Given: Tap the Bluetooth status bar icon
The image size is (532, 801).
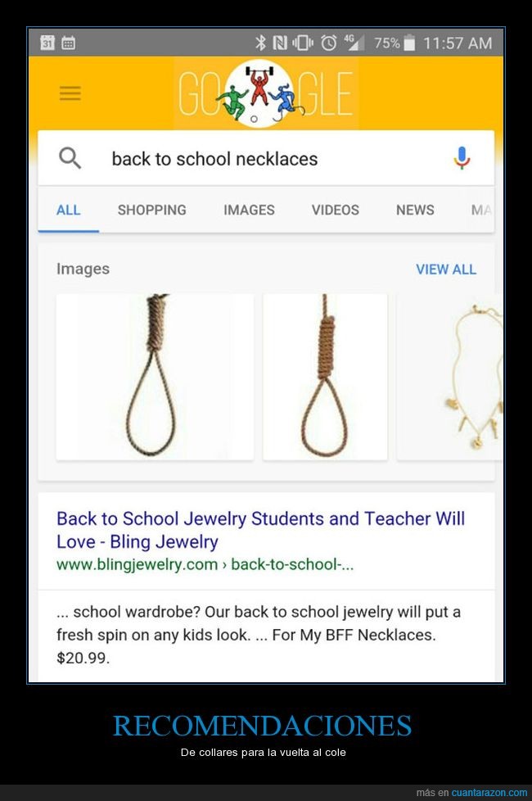Looking at the screenshot, I should coord(260,43).
